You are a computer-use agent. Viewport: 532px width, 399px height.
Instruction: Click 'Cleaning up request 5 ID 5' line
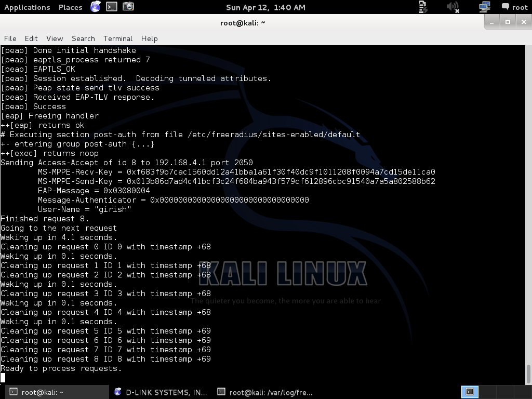(x=105, y=331)
